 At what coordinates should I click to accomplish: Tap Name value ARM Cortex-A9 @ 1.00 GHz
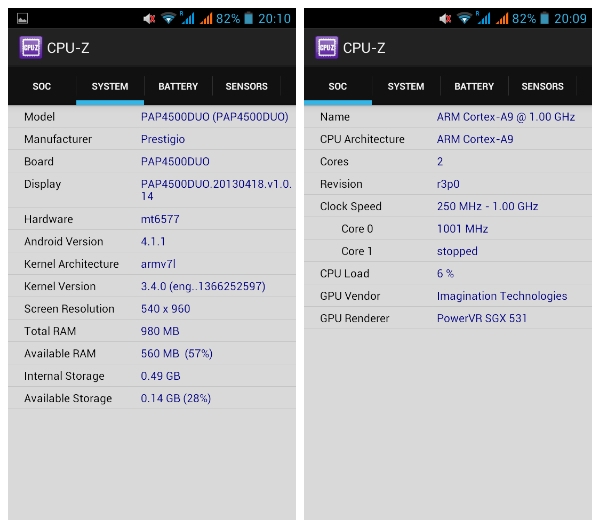click(x=506, y=117)
